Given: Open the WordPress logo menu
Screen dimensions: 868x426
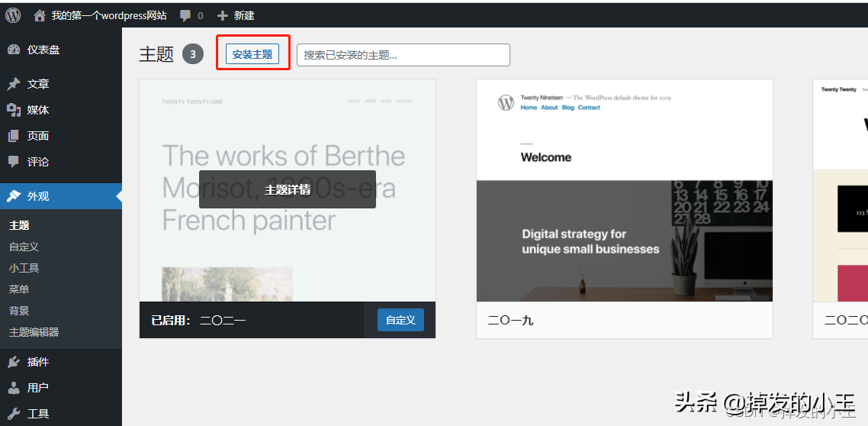Looking at the screenshot, I should click(x=13, y=15).
